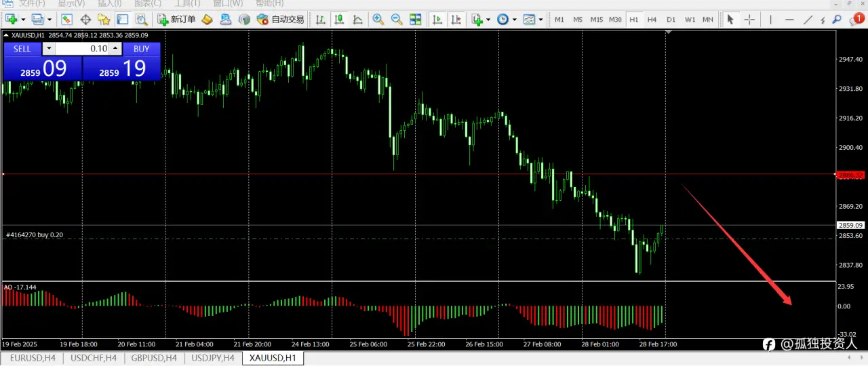The width and height of the screenshot is (868, 366).
Task: Expand the periodicity clock dropdown arrow
Action: click(x=514, y=20)
